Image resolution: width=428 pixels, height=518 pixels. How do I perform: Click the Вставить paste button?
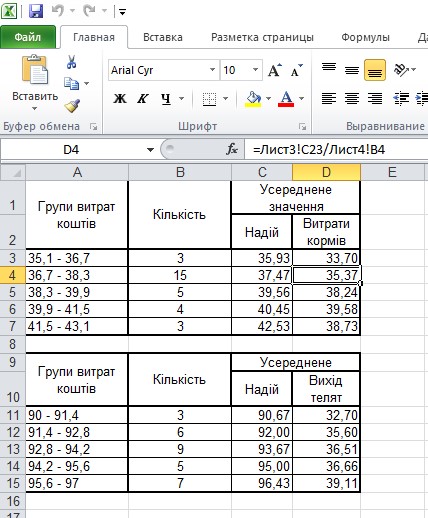[35, 77]
